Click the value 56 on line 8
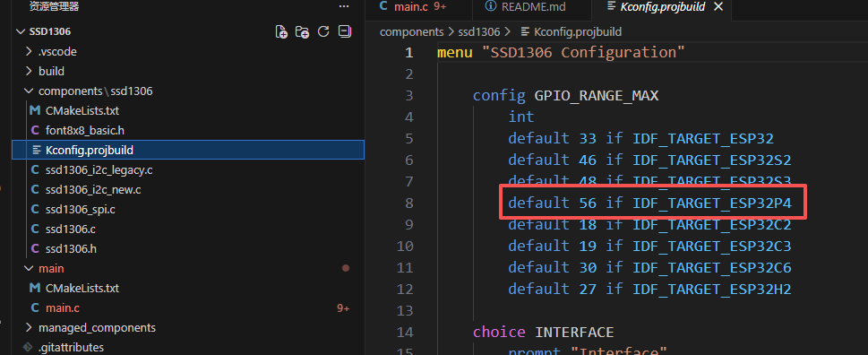Screen dimensions: 868x355 click(x=588, y=203)
